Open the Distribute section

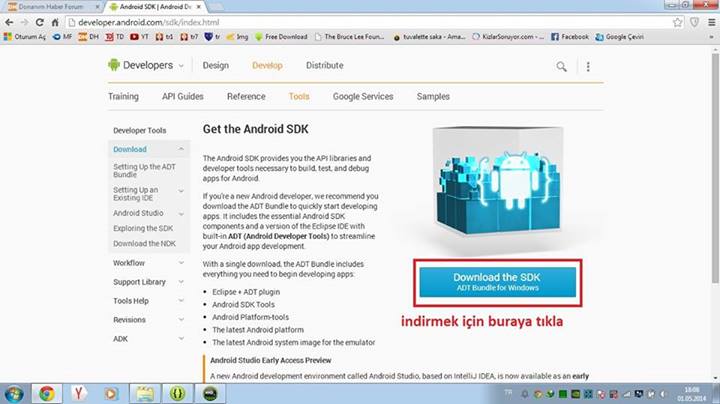coord(325,65)
